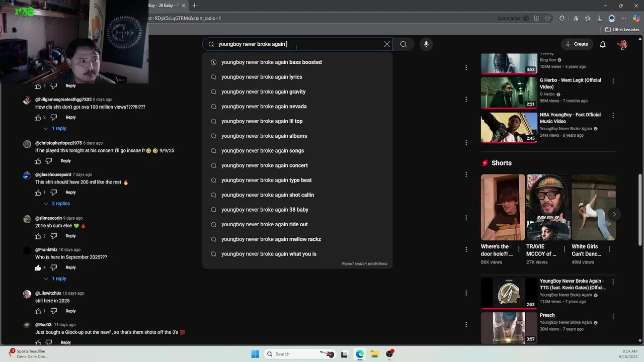This screenshot has width=644, height=362.
Task: Clear the YouTube search box with the X
Action: tap(387, 44)
